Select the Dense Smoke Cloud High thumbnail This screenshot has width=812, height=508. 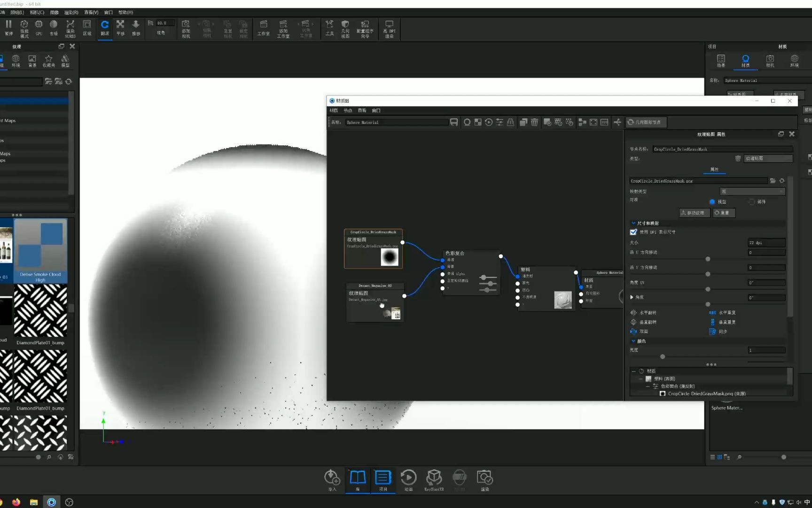(40, 251)
